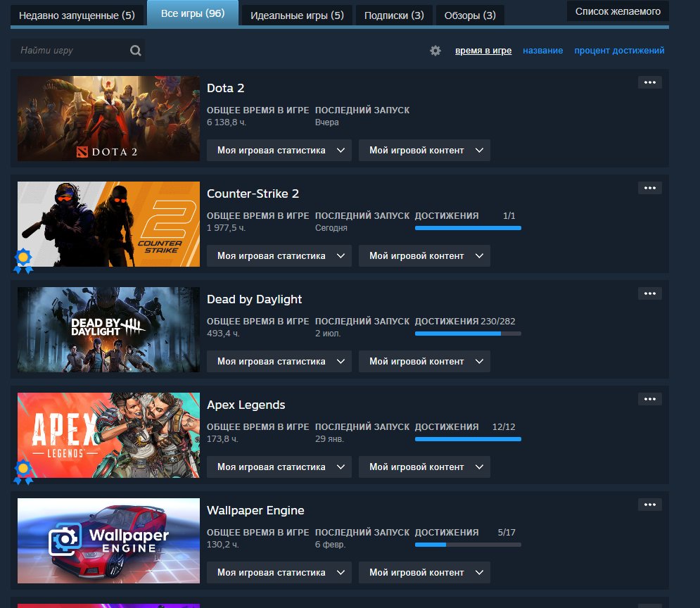Click the 2 июл. last launch date
The width and height of the screenshot is (700, 608).
tap(328, 334)
